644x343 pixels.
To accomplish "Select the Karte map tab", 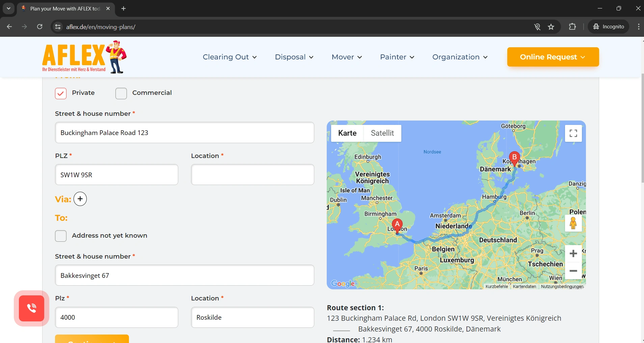I will click(347, 133).
